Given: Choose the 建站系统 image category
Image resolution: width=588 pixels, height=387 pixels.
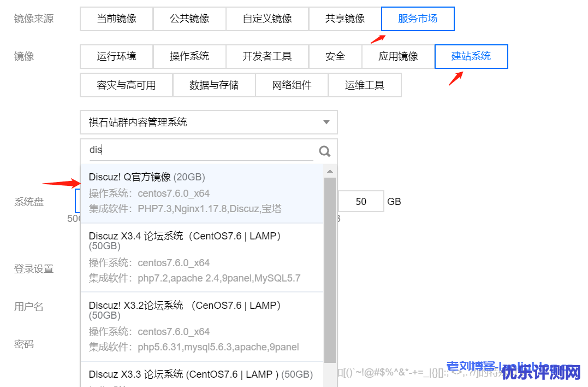Looking at the screenshot, I should [471, 56].
